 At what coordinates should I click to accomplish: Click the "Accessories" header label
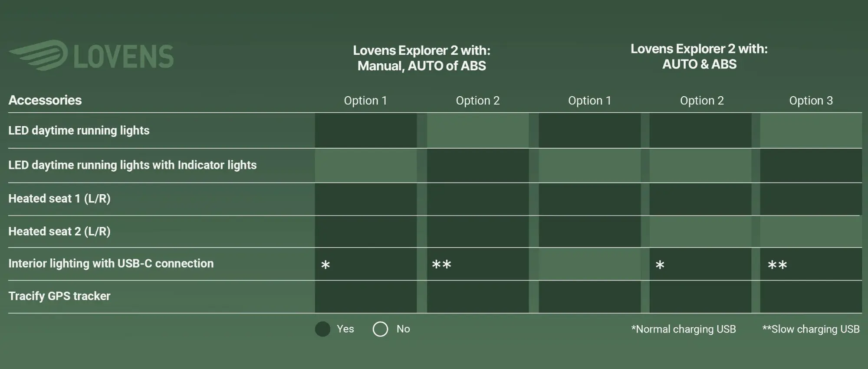45,100
